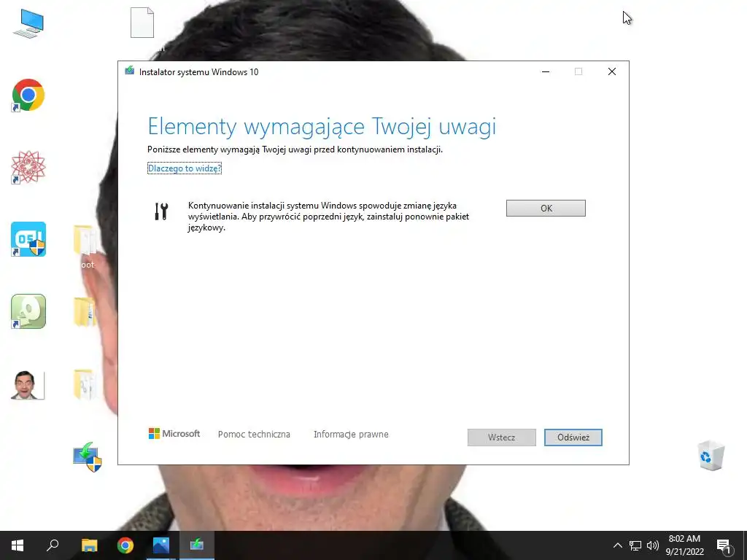Click the wrench and screwdriver tools icon
The height and width of the screenshot is (560, 747).
coord(161,211)
